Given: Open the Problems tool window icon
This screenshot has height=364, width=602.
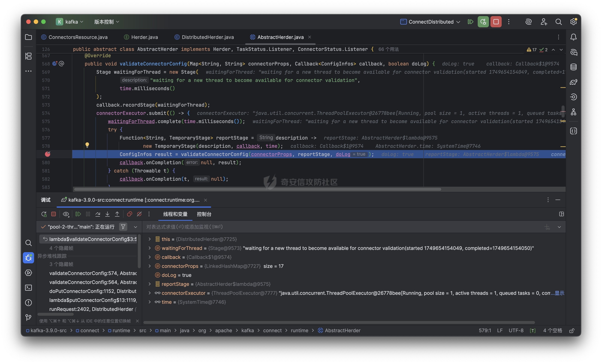Looking at the screenshot, I should [x=28, y=302].
